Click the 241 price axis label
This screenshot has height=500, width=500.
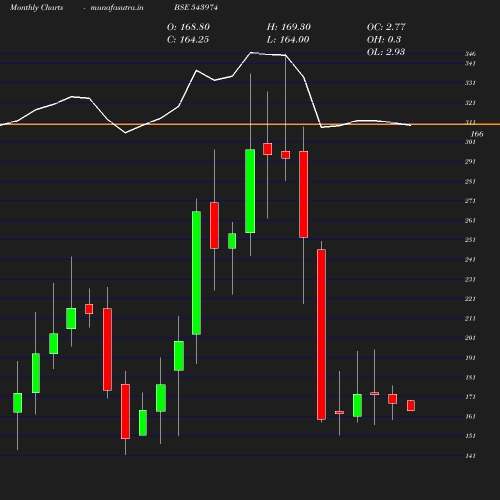click(x=470, y=259)
